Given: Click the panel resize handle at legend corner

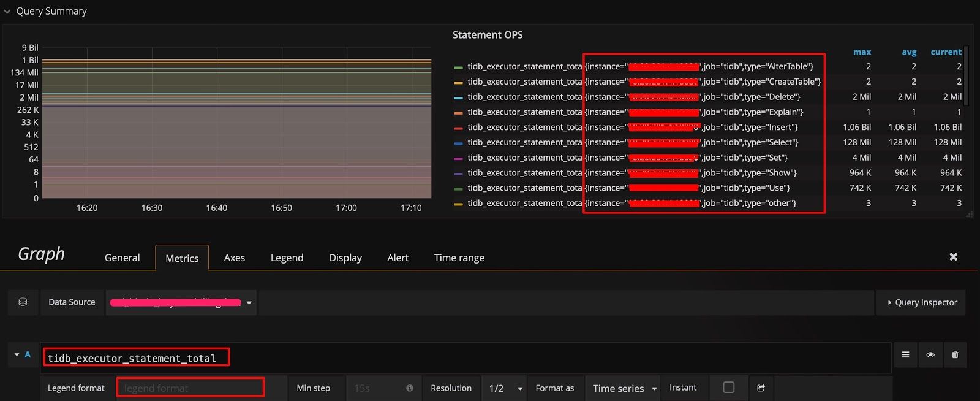Looking at the screenshot, I should tap(969, 214).
